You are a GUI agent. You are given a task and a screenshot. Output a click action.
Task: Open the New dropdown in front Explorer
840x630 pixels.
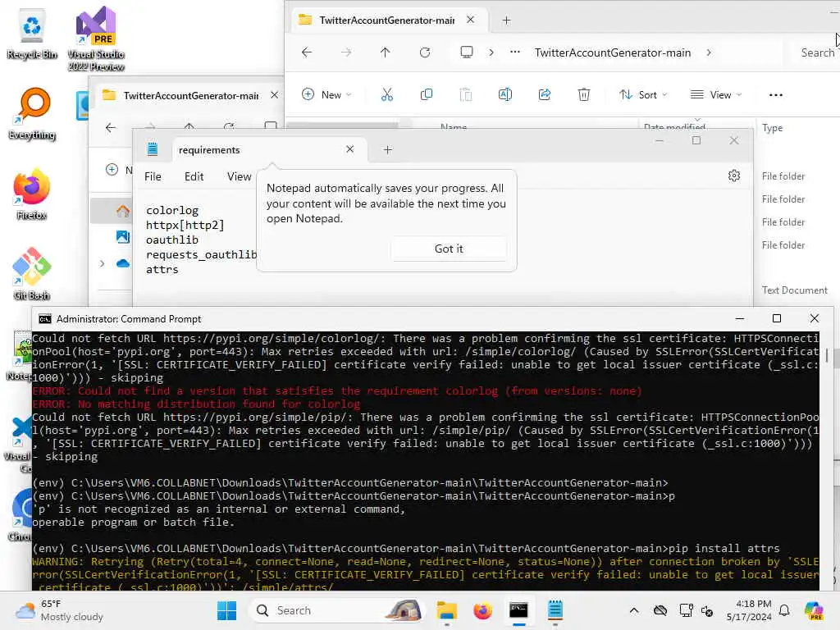pyautogui.click(x=326, y=95)
